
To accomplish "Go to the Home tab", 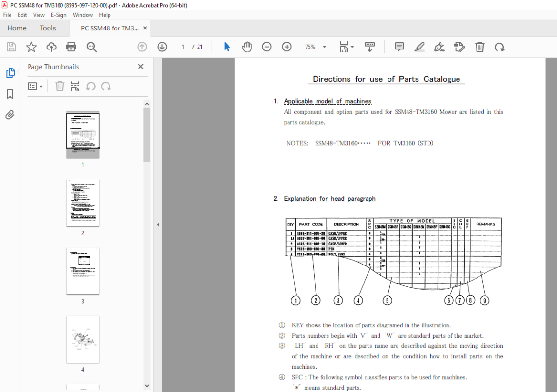I will pyautogui.click(x=17, y=28).
